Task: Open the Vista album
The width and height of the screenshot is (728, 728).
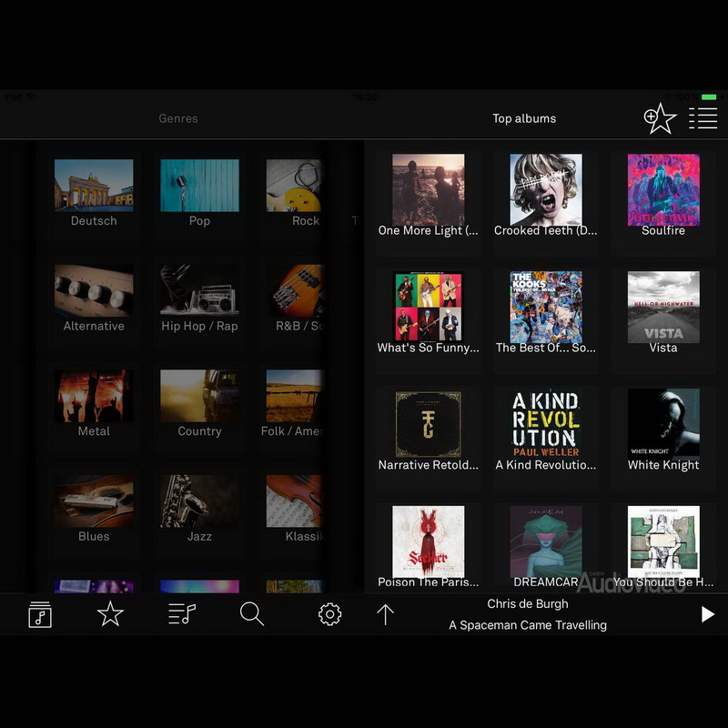Action: (663, 311)
